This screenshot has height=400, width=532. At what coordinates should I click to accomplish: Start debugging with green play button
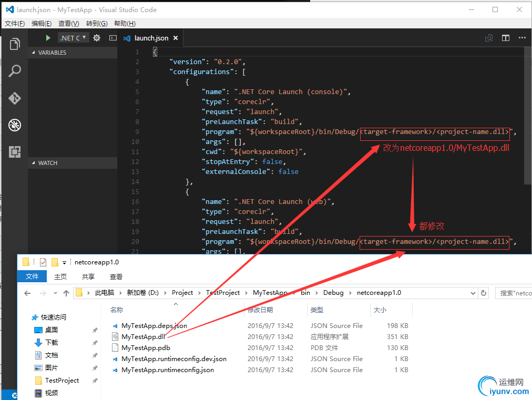[x=48, y=38]
